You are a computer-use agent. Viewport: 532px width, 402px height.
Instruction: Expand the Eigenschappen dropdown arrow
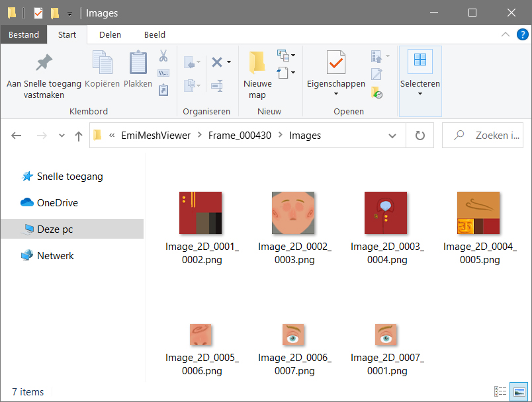click(x=336, y=93)
